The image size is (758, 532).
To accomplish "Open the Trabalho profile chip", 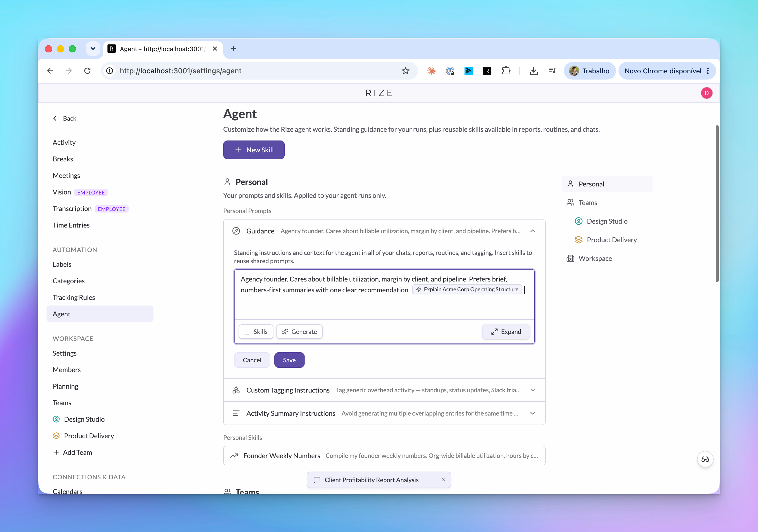I will [x=589, y=71].
